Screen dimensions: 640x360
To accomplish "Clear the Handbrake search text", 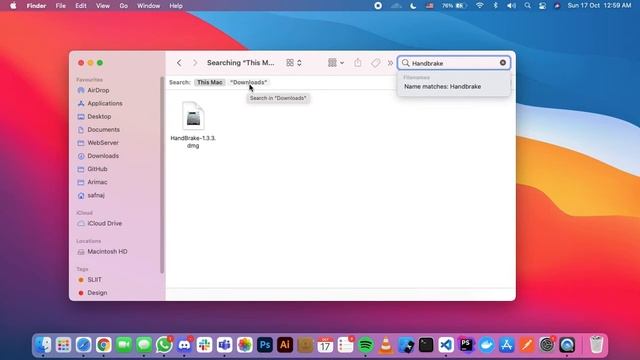I will tap(503, 63).
